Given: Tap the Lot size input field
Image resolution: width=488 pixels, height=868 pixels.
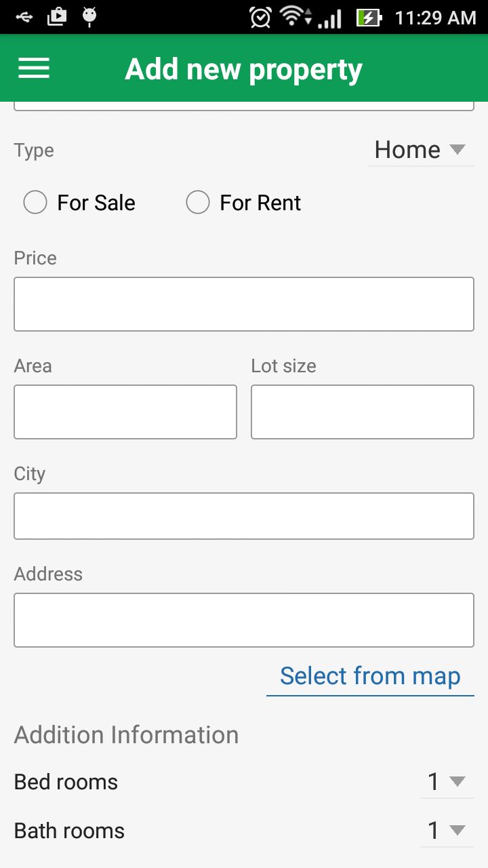Looking at the screenshot, I should (363, 412).
